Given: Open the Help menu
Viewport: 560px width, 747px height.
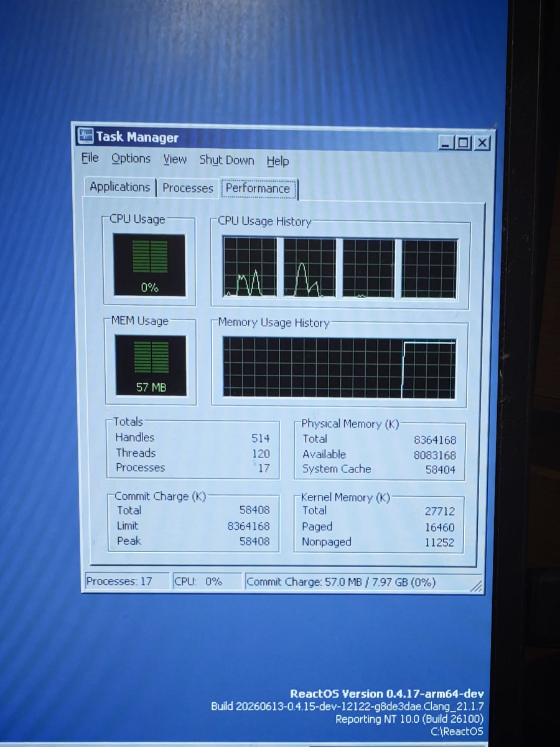Looking at the screenshot, I should coord(278,161).
